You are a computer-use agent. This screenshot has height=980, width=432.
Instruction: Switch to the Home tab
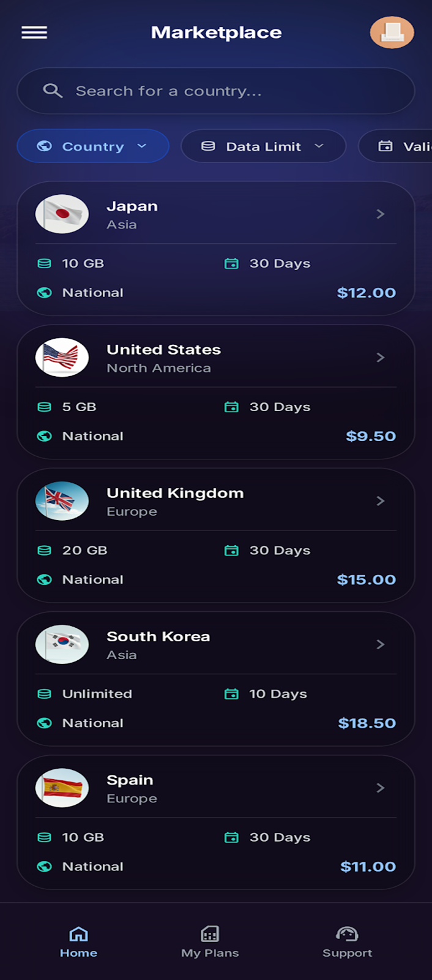pyautogui.click(x=78, y=941)
